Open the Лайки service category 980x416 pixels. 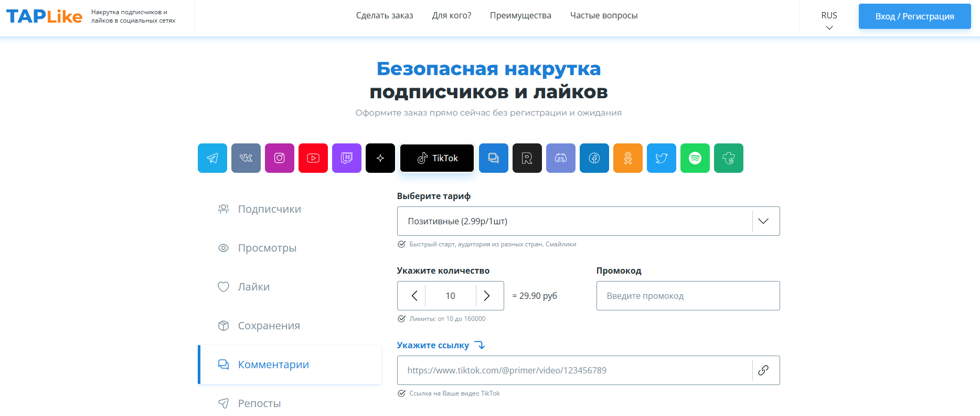point(290,287)
